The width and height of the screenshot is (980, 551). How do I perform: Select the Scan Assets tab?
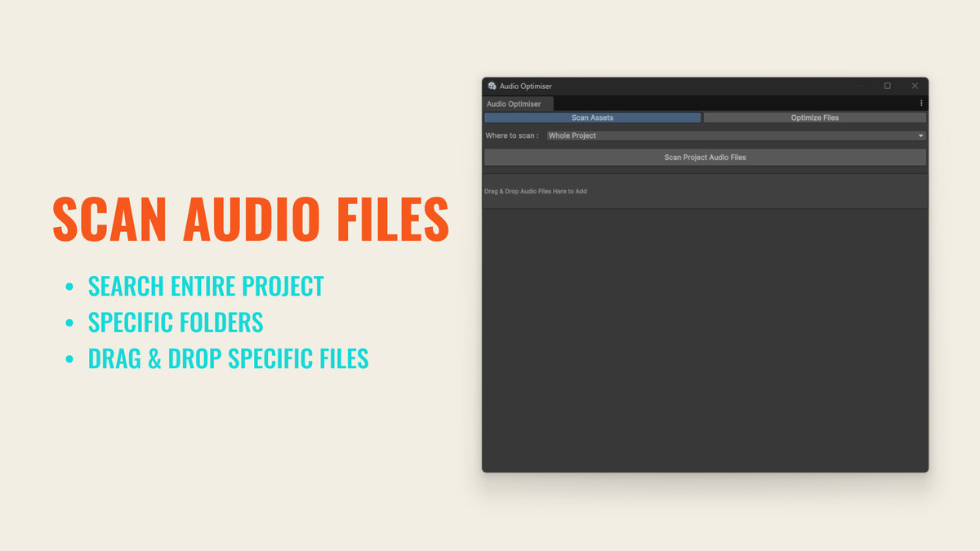(592, 117)
